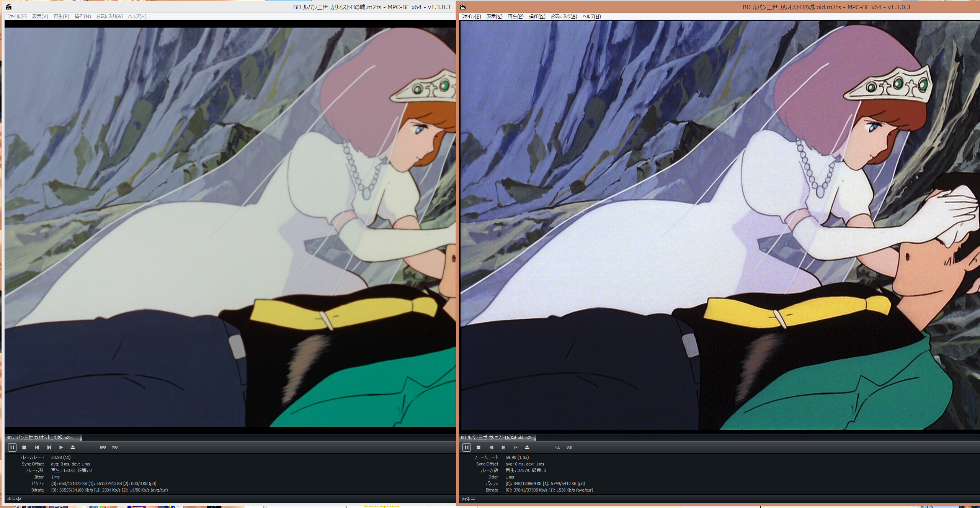Click next track button in right player
The image size is (980, 508).
503,447
